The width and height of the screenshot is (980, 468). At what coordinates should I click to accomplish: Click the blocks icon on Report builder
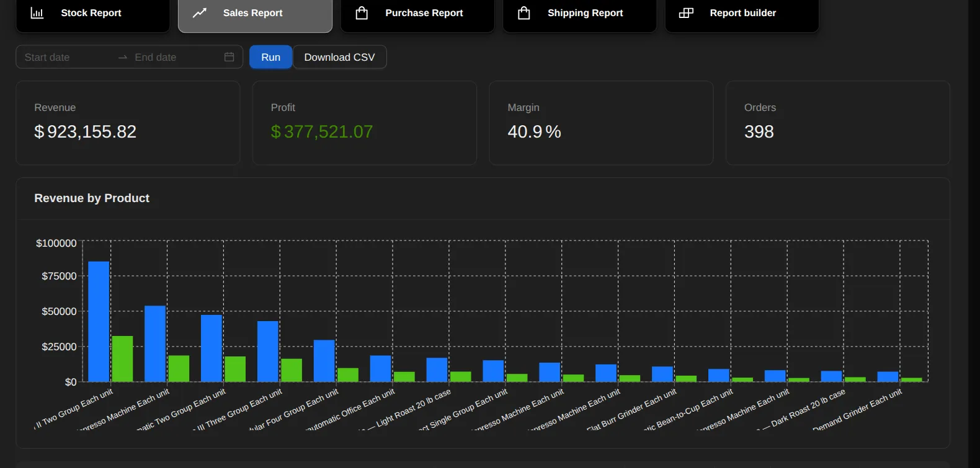pyautogui.click(x=686, y=13)
